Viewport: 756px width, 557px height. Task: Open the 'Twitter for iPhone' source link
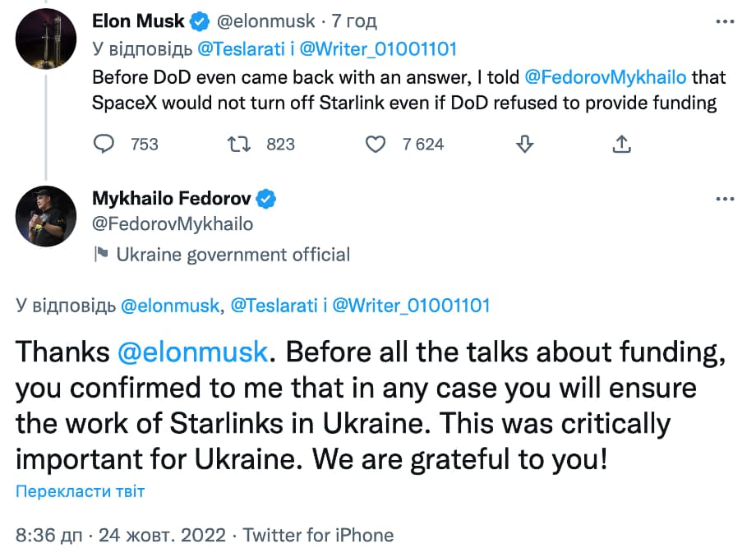coord(319,536)
